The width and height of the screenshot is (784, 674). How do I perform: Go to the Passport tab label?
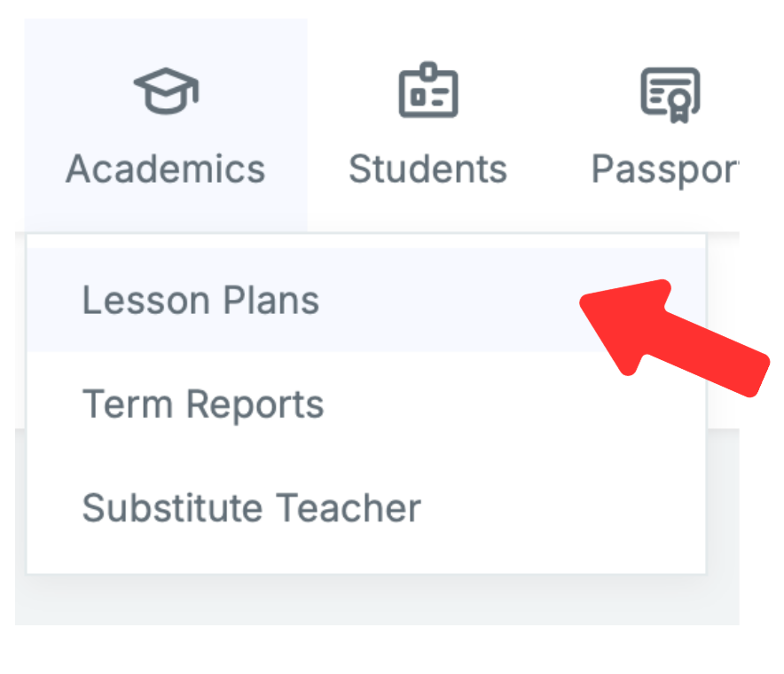[665, 168]
